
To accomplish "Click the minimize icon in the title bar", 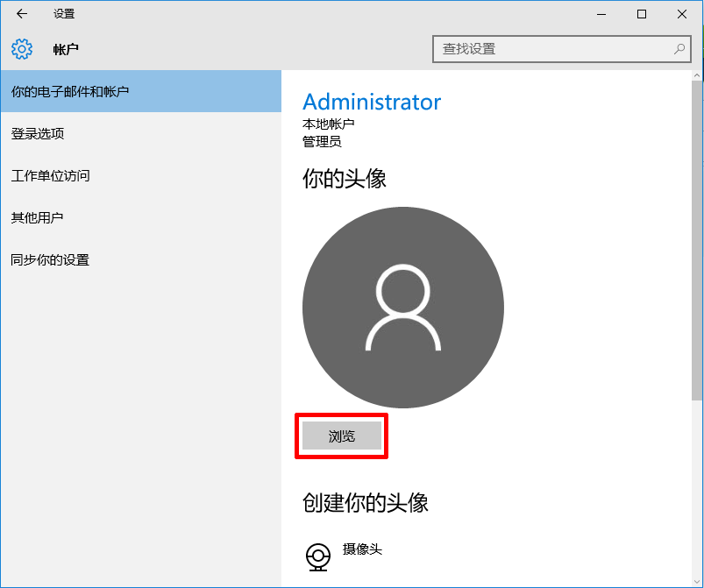I will [601, 14].
